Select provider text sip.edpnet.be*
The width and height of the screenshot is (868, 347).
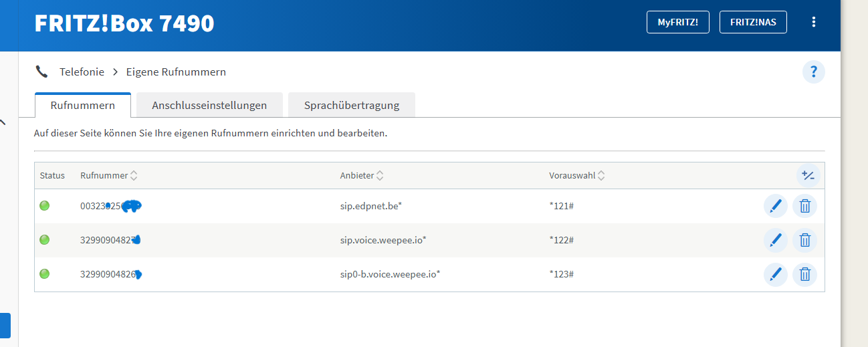click(370, 206)
